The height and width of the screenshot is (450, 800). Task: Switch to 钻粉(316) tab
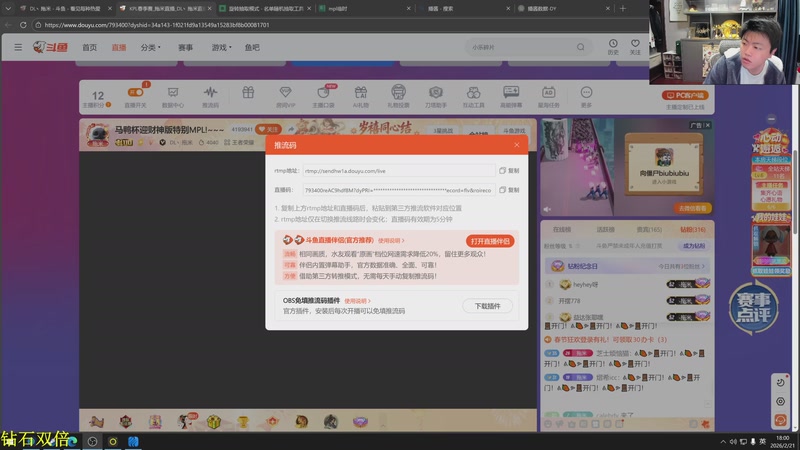click(693, 230)
